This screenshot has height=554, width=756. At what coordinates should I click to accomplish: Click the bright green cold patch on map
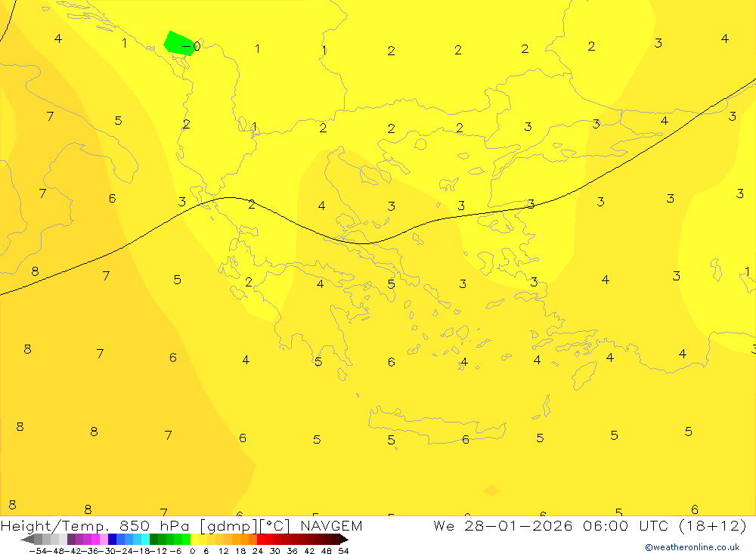tap(179, 43)
